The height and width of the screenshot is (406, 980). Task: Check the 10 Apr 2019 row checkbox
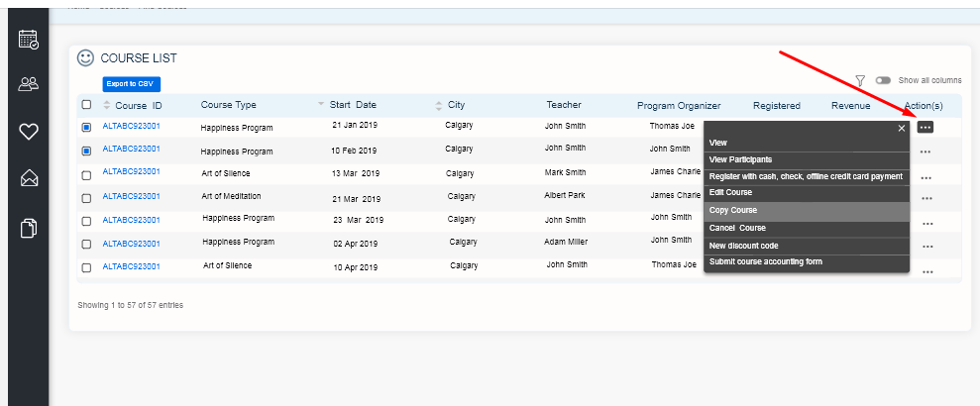[86, 267]
